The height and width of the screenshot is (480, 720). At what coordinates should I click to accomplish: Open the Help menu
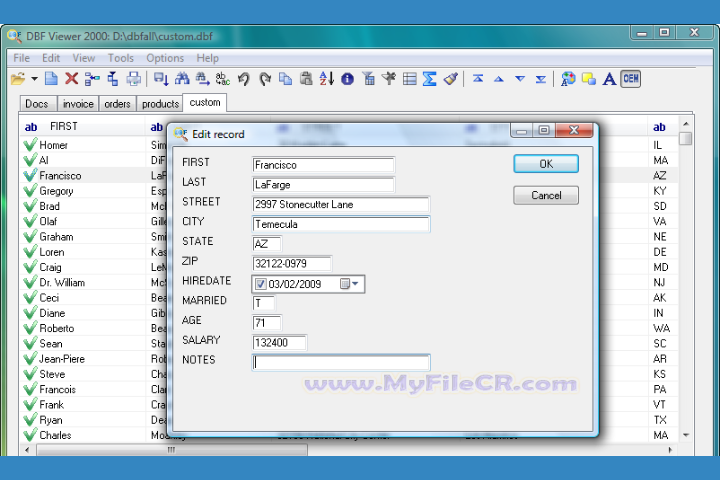[208, 58]
